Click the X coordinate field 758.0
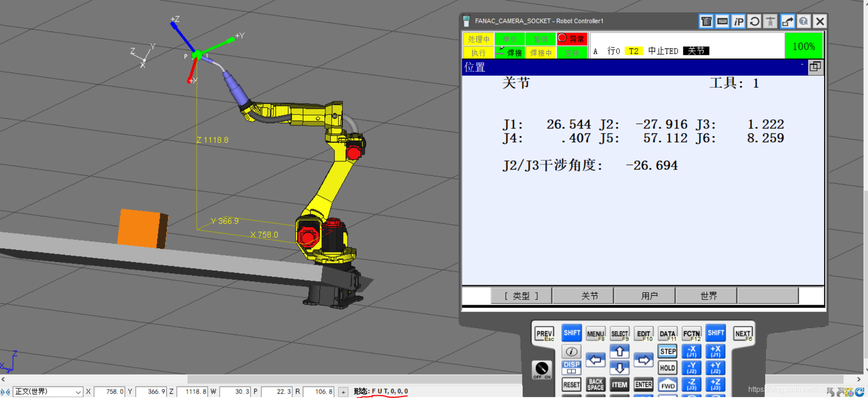This screenshot has height=398, width=868. click(109, 392)
